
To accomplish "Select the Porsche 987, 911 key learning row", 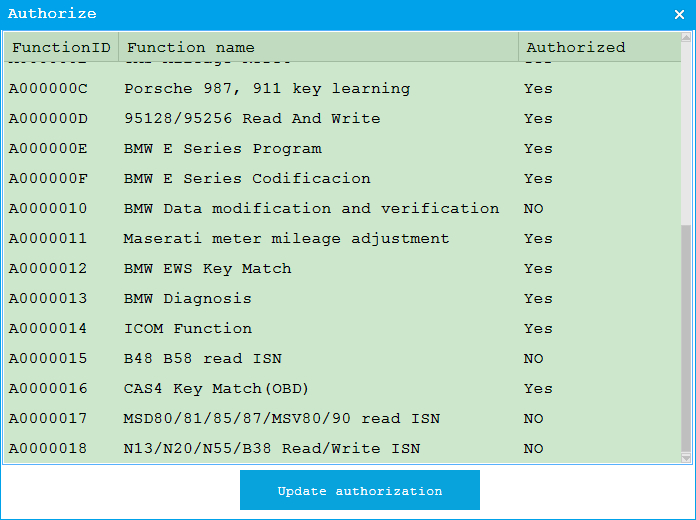I will (267, 89).
